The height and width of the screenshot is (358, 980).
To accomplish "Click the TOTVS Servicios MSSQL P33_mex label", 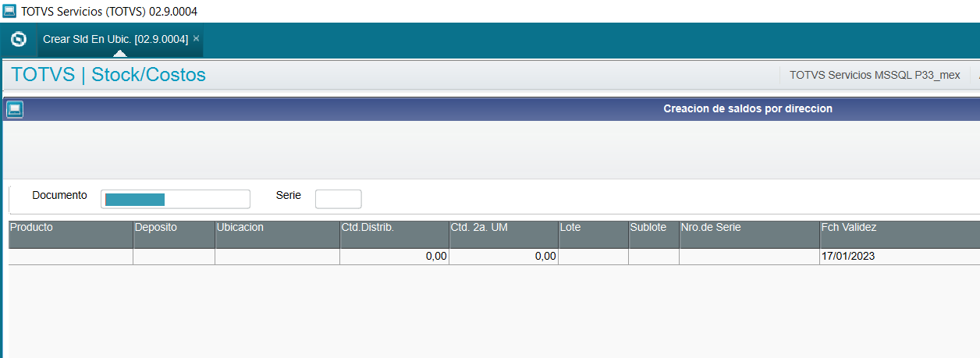I will pyautogui.click(x=875, y=76).
